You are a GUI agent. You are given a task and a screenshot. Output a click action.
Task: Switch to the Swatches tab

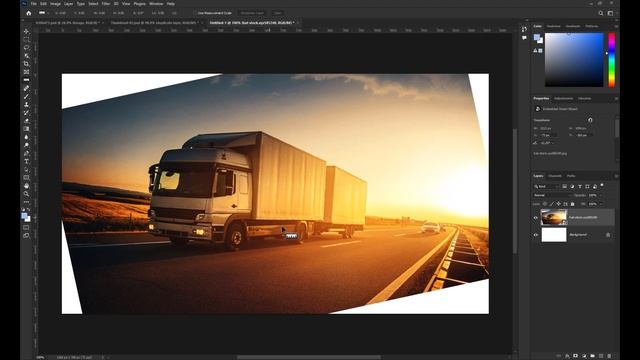[554, 26]
